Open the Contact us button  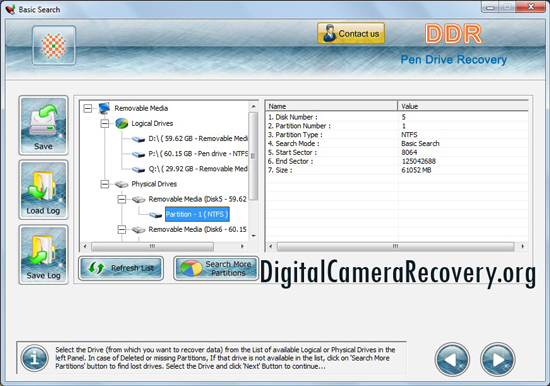pyautogui.click(x=351, y=33)
